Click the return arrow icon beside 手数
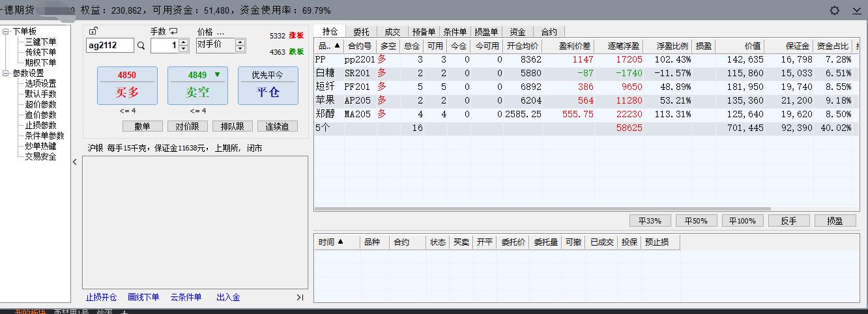This screenshot has height=314, width=868. click(x=173, y=31)
